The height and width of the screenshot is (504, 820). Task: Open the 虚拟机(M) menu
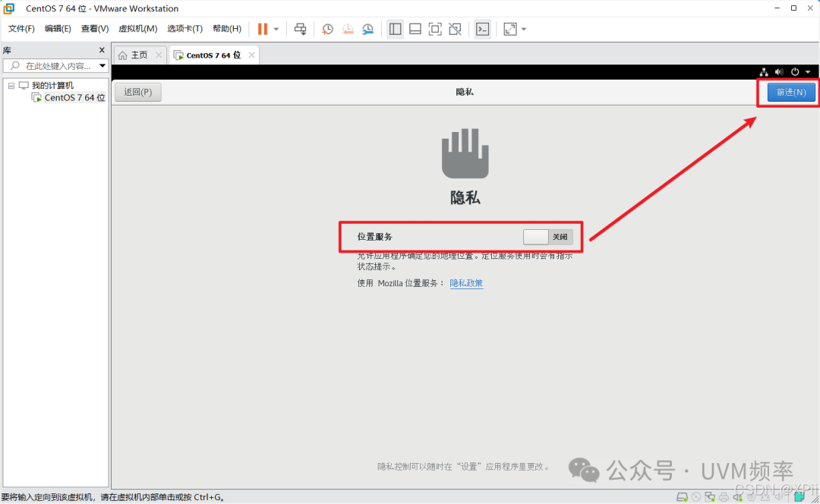137,28
